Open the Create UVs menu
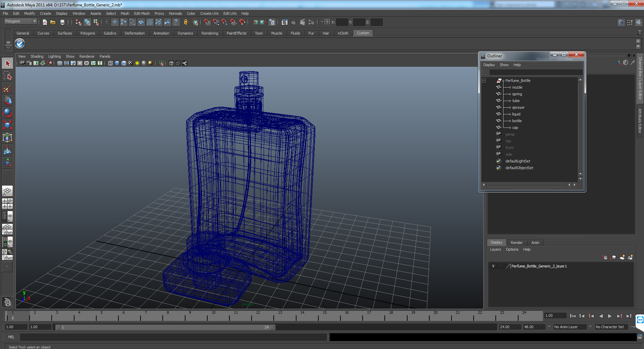This screenshot has width=644, height=349. point(209,13)
